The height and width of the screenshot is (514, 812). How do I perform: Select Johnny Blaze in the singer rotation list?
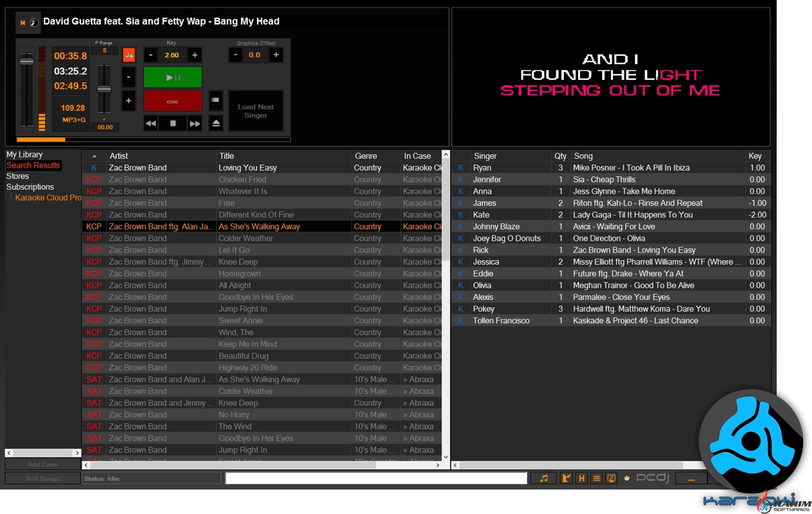point(496,226)
